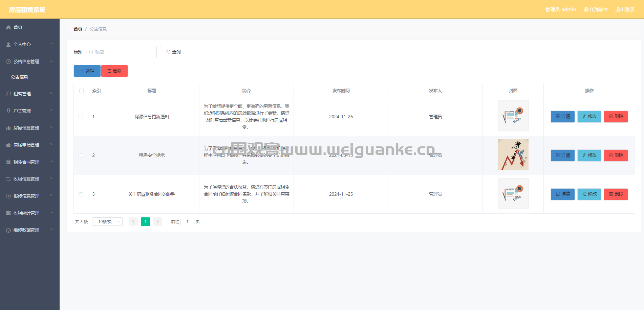Check the row for 房源信息更新通知

(x=81, y=117)
